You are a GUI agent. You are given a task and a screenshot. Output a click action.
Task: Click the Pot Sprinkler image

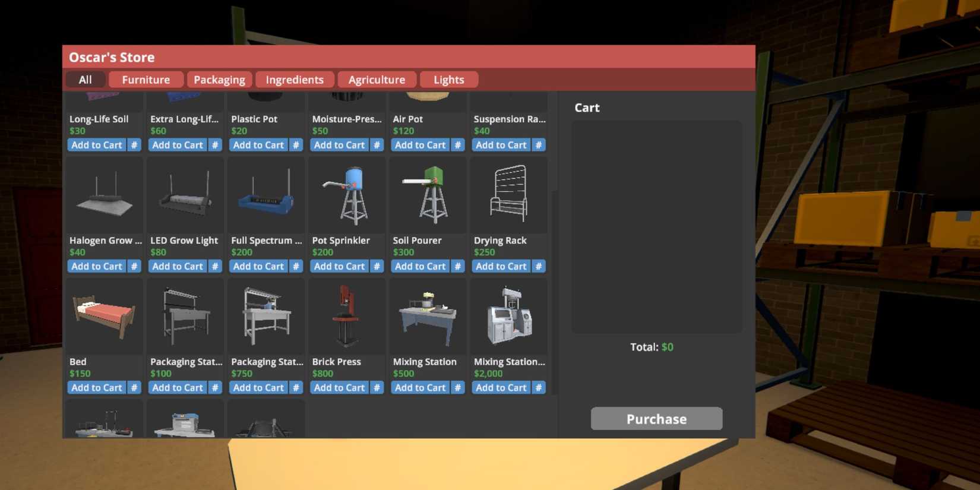click(347, 196)
